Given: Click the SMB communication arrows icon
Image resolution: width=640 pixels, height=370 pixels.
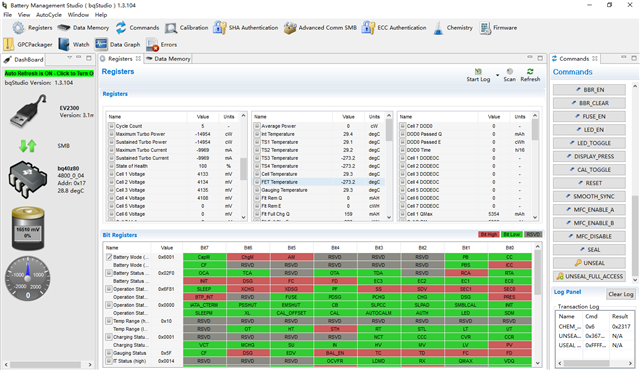Looking at the screenshot, I should click(x=28, y=146).
